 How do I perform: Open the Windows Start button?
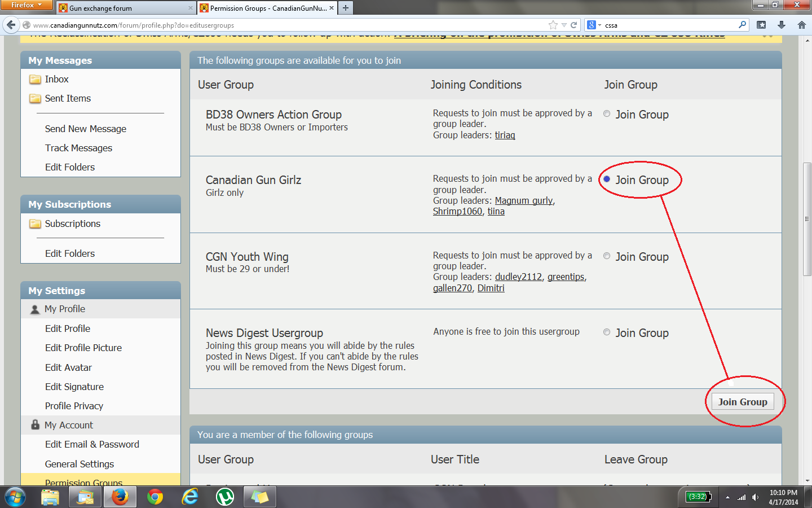point(15,497)
